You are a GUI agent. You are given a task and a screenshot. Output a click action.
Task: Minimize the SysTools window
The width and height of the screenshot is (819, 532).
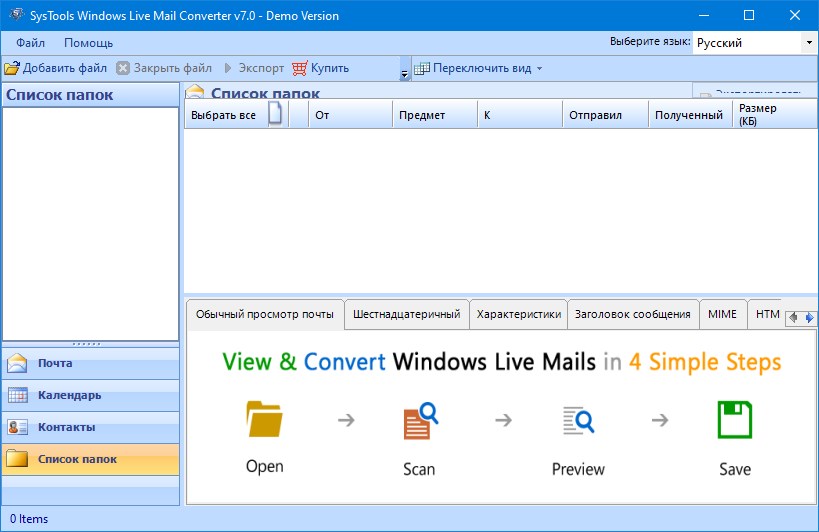704,15
